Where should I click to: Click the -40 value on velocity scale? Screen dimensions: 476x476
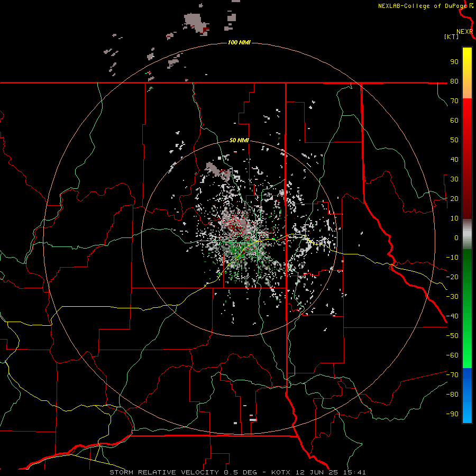pyautogui.click(x=452, y=316)
